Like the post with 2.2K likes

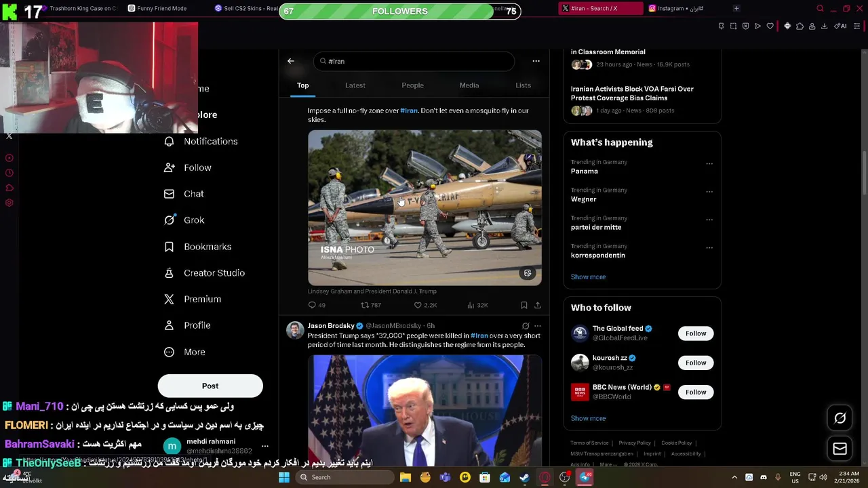[425, 305]
